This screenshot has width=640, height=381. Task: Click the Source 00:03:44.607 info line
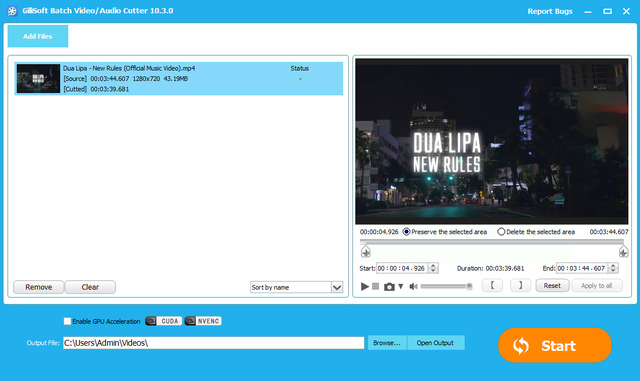point(126,78)
